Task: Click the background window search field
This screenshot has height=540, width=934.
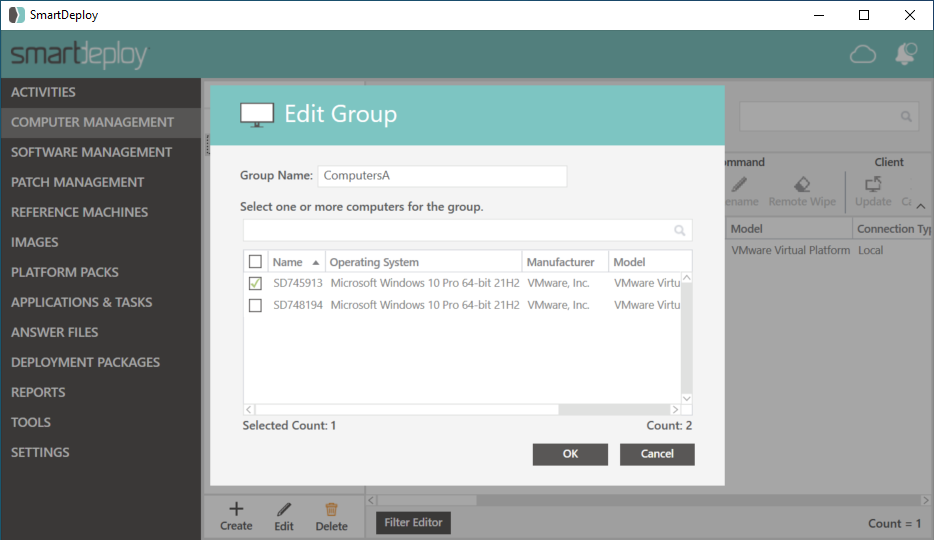Action: (x=829, y=117)
